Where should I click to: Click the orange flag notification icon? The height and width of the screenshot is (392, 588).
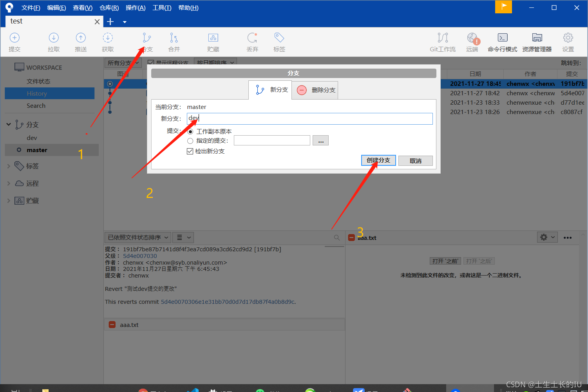pos(503,7)
